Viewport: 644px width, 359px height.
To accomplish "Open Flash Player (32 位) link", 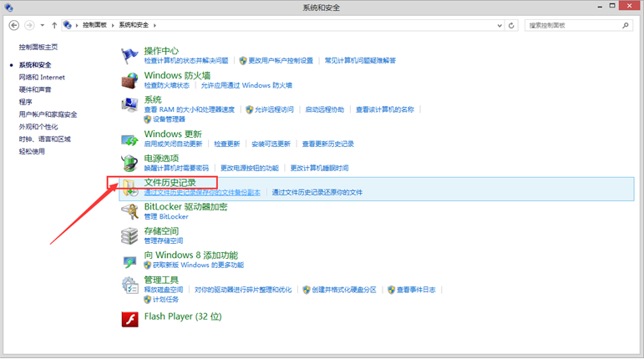I will pyautogui.click(x=183, y=316).
